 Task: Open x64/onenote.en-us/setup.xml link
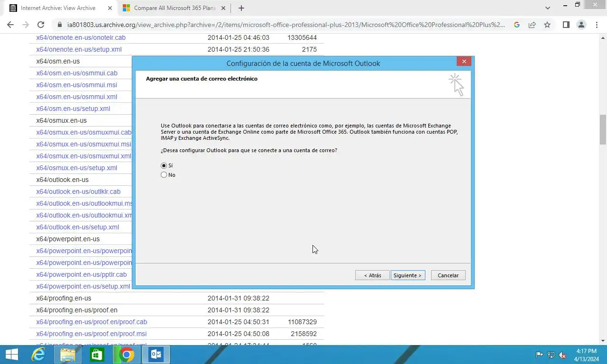pos(79,49)
